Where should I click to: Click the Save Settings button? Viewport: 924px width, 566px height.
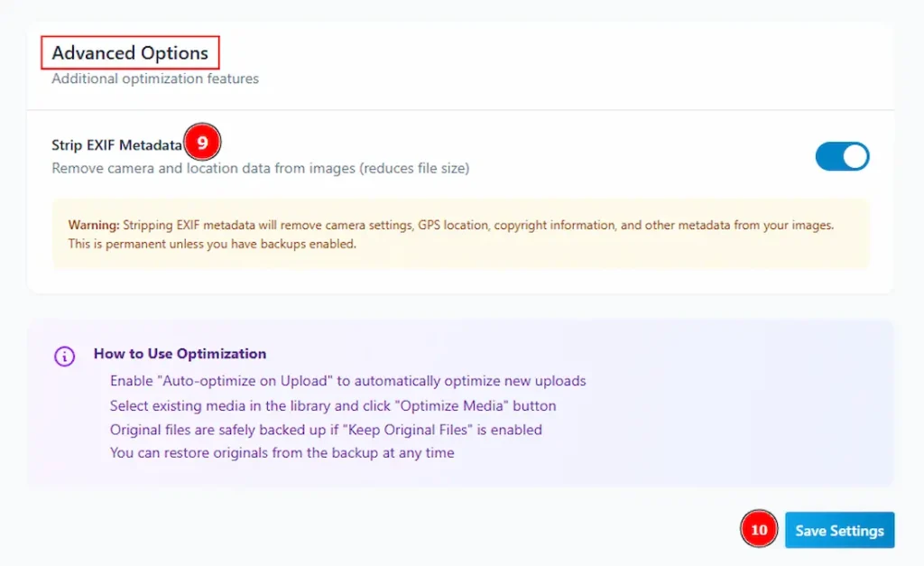click(839, 530)
